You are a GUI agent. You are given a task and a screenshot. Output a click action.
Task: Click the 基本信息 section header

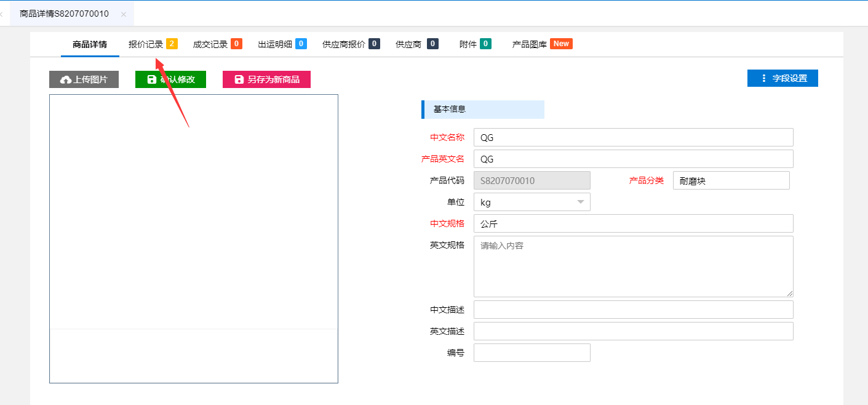[x=483, y=110]
